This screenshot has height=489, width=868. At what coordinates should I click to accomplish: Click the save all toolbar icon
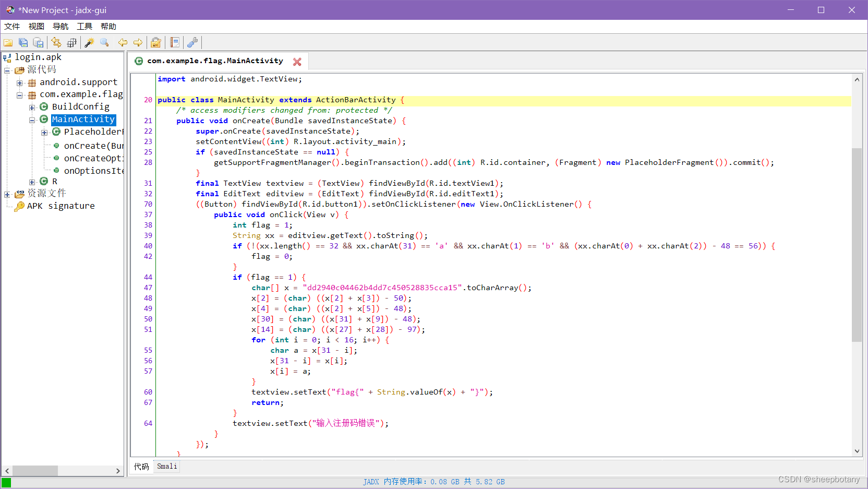(x=23, y=43)
